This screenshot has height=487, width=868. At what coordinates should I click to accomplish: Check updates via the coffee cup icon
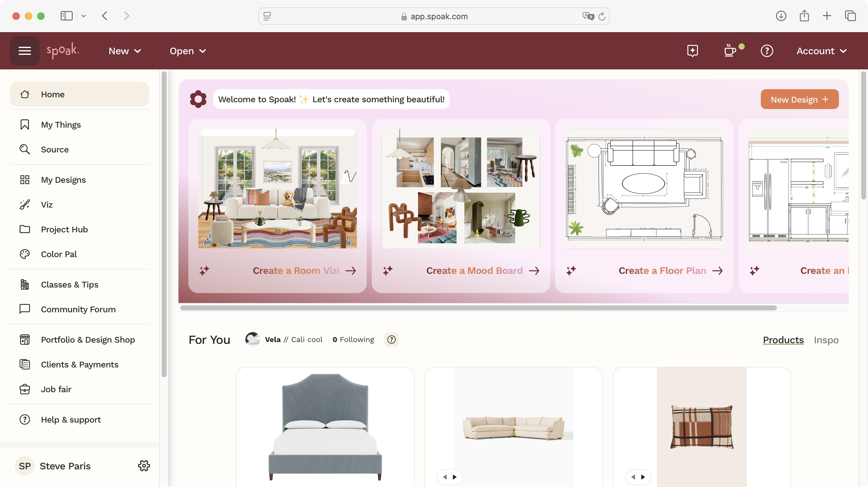730,50
